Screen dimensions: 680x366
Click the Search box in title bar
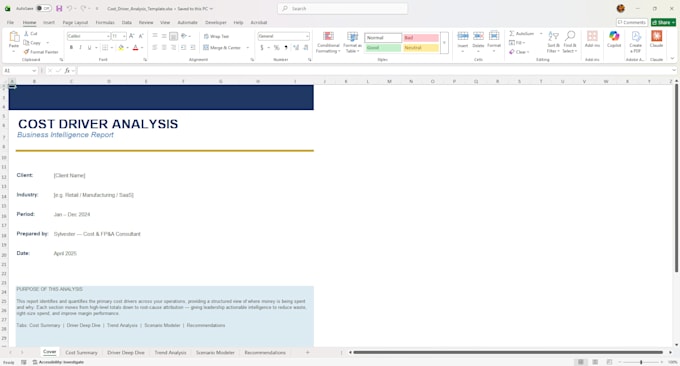coord(343,8)
